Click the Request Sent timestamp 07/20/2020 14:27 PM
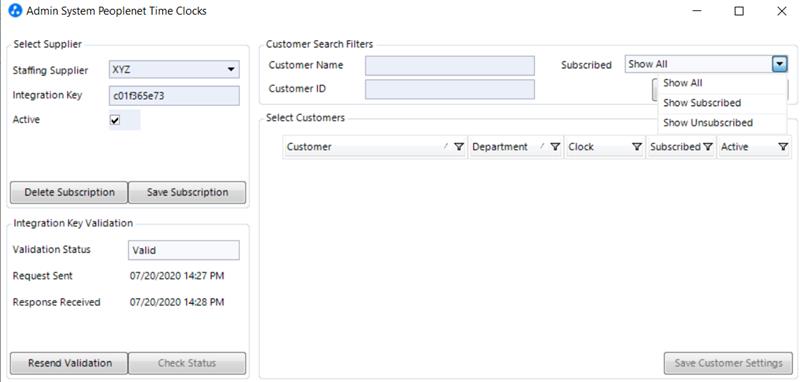 177,276
